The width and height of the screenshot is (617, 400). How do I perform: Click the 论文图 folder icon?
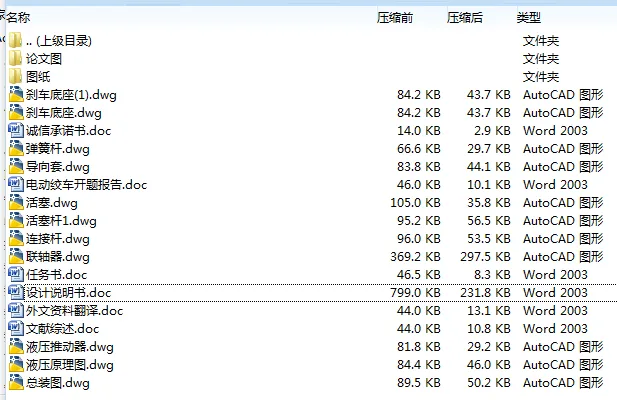(x=15, y=59)
